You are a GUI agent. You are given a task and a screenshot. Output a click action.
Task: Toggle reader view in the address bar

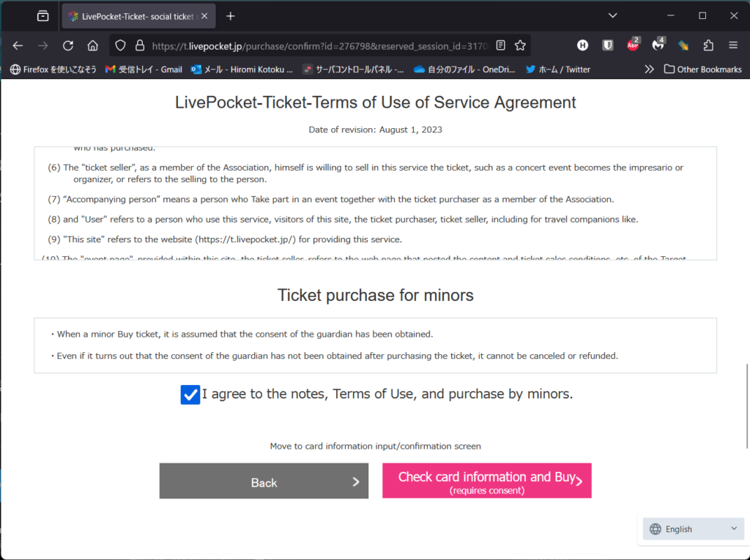click(x=500, y=45)
